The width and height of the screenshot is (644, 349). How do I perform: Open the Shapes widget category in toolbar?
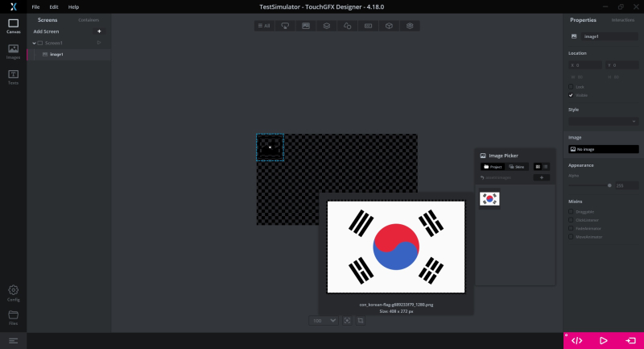348,26
